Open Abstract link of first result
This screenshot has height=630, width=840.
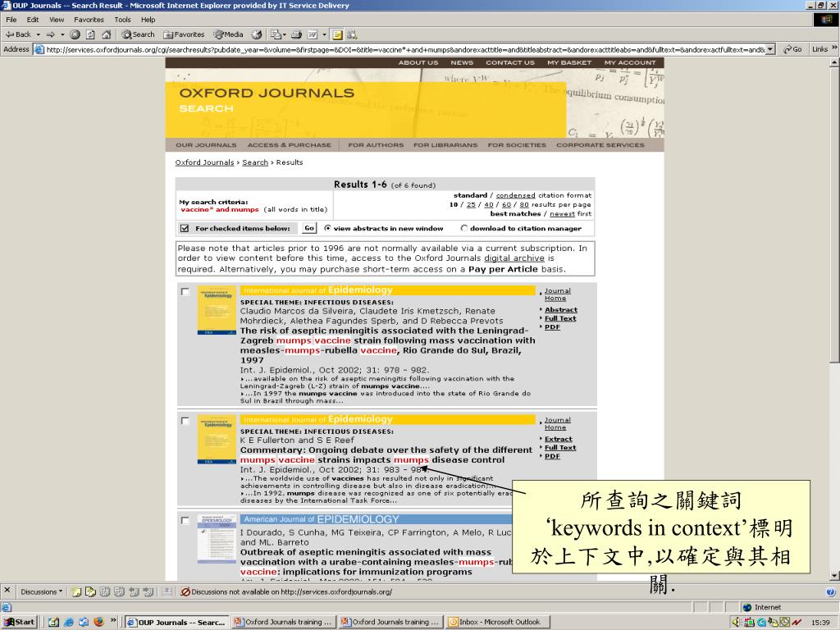point(561,309)
